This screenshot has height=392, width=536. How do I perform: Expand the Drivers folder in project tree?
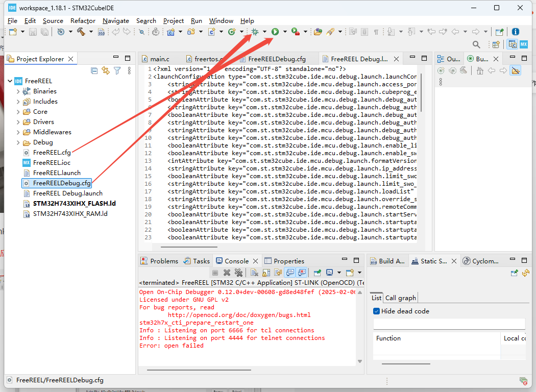click(18, 122)
